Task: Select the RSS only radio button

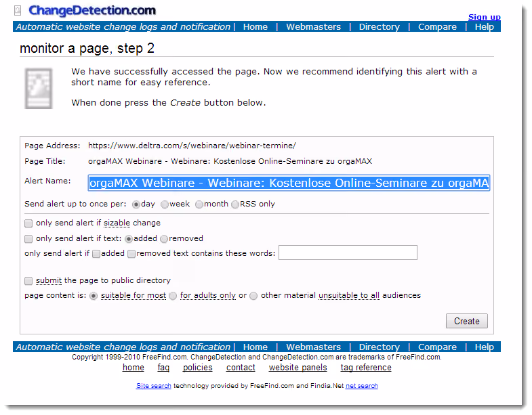Action: [235, 204]
